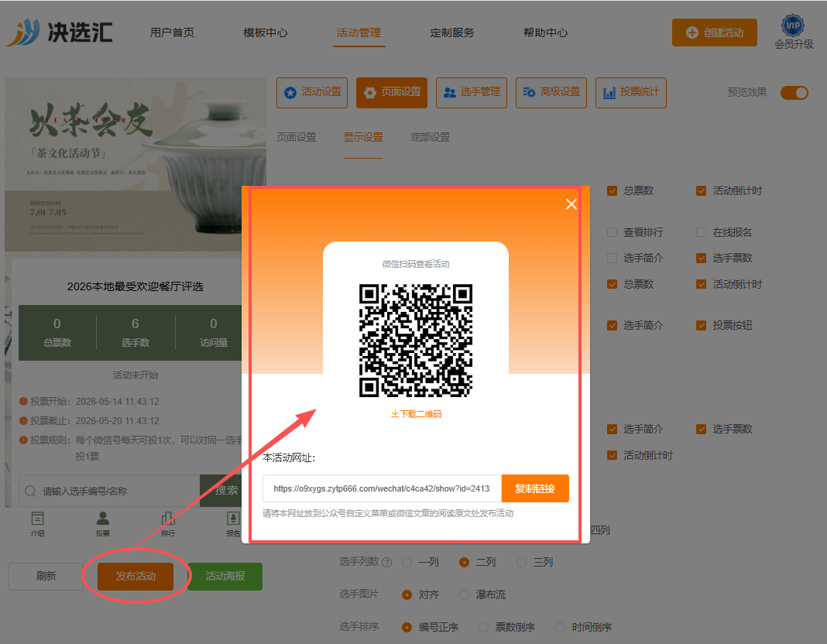Click the 选手列数 help question icon
This screenshot has height=644, width=827.
point(386,562)
